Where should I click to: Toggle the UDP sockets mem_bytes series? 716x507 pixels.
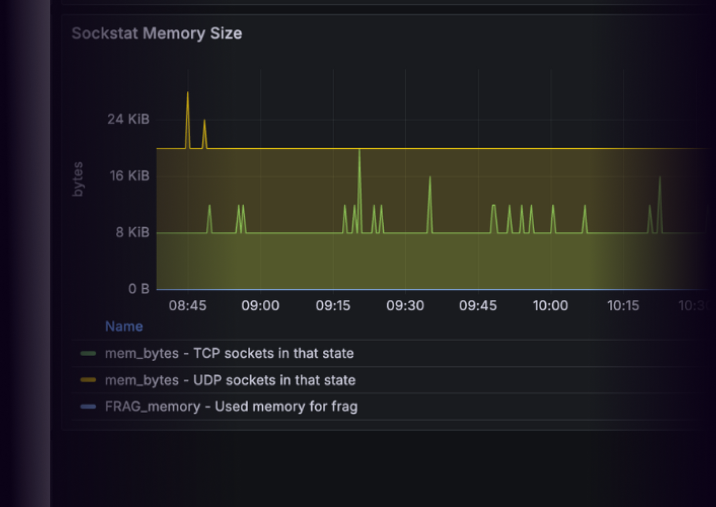pos(230,380)
